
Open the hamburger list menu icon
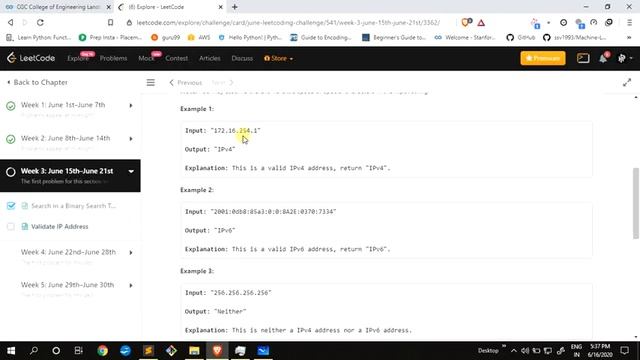point(151,82)
